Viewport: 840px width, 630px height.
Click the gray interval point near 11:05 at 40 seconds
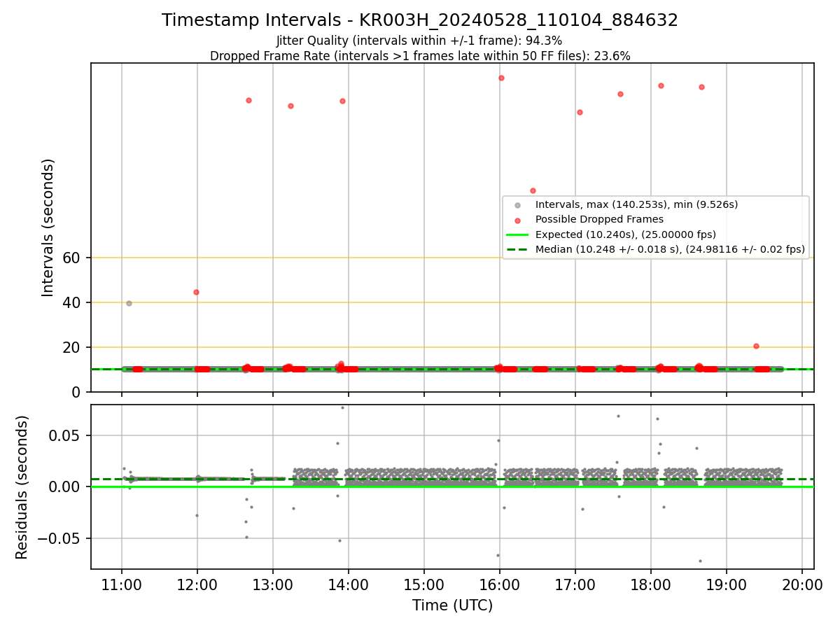[129, 303]
